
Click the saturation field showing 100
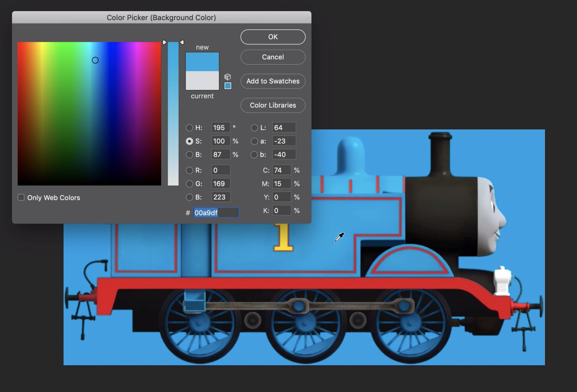221,141
